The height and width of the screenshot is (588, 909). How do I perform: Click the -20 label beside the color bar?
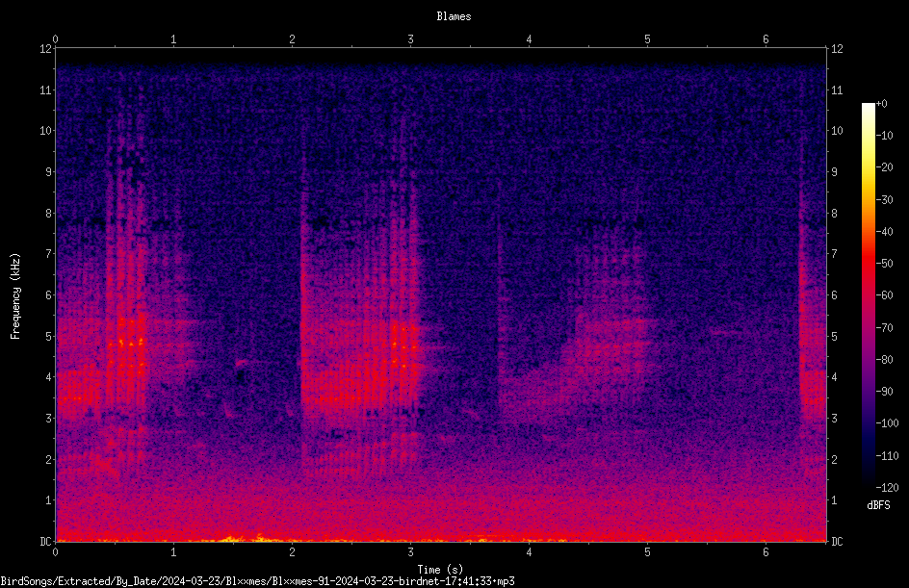coord(884,167)
